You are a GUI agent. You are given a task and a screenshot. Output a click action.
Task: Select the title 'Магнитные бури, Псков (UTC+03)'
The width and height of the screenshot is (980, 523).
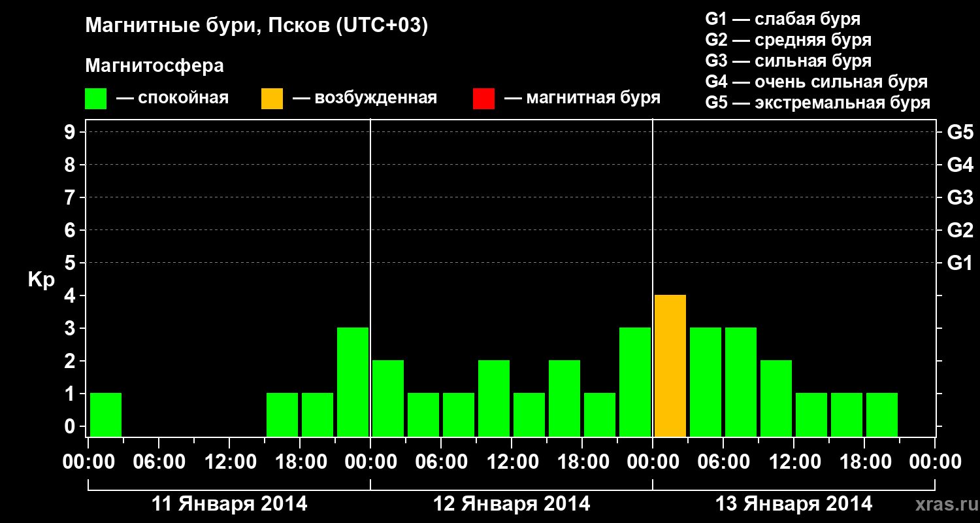tap(256, 26)
